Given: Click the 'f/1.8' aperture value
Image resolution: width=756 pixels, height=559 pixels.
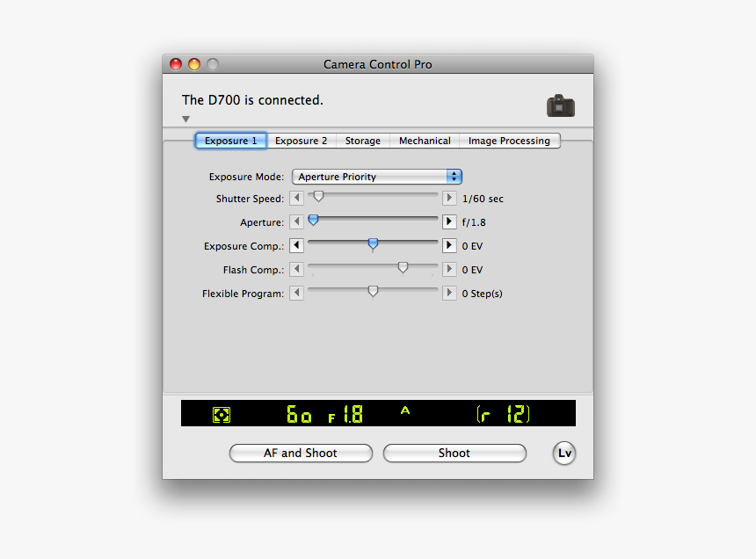Looking at the screenshot, I should (x=474, y=222).
